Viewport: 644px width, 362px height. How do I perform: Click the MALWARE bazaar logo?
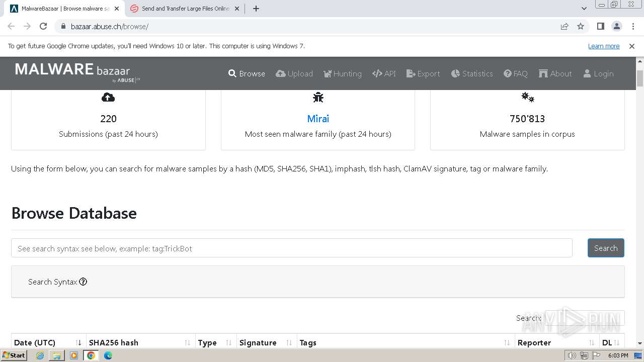77,72
